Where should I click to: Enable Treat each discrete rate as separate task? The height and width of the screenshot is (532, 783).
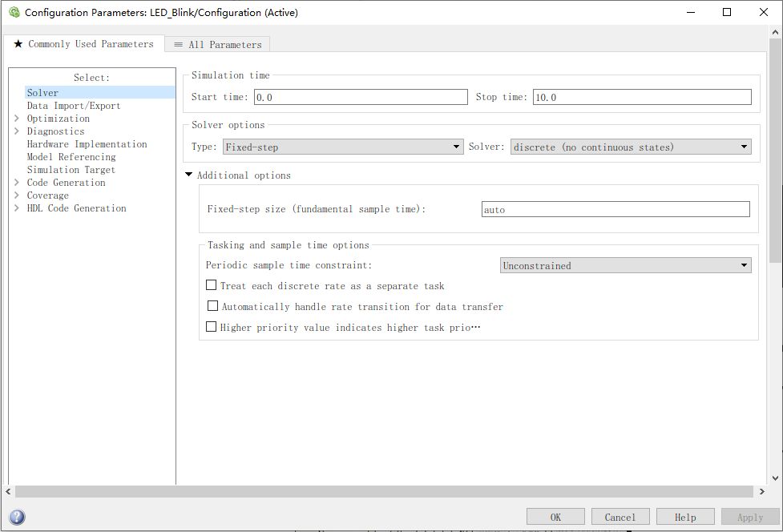[212, 285]
